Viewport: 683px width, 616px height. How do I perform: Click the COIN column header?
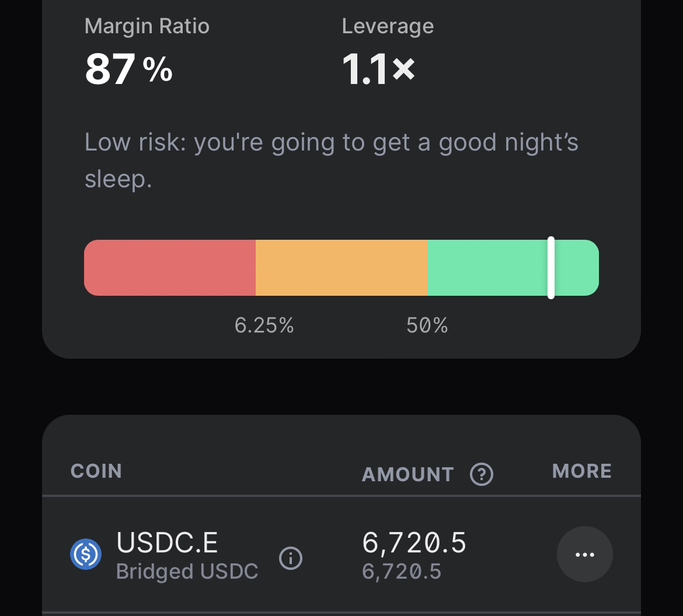[96, 471]
